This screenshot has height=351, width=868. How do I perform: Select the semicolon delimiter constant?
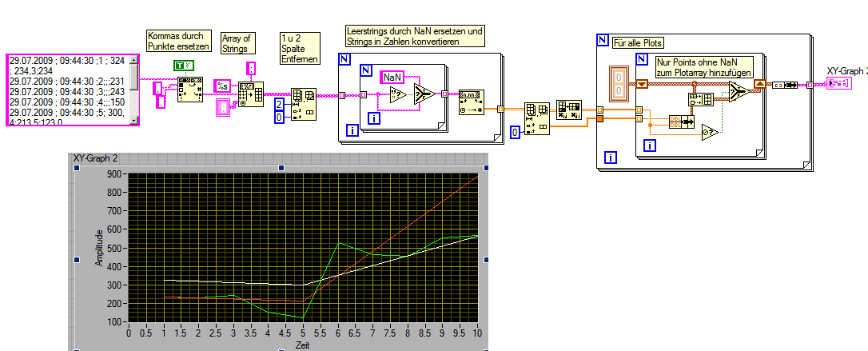coord(251,70)
